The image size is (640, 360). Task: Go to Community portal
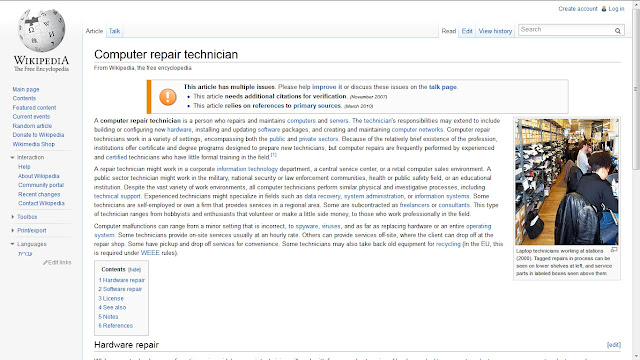(41, 185)
